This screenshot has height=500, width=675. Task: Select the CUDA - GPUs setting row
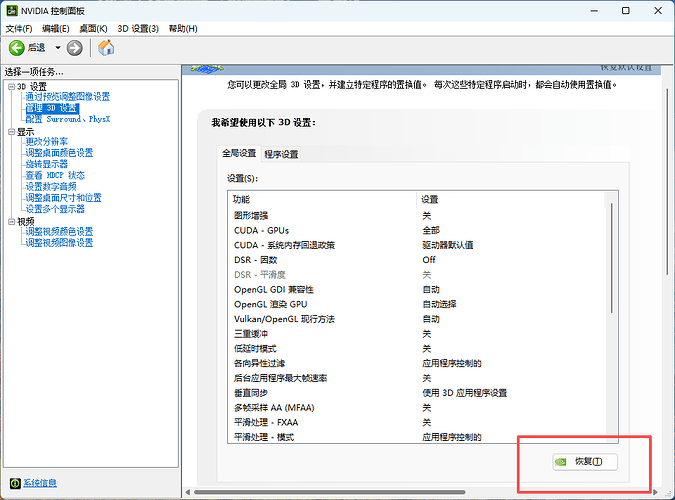coord(417,230)
